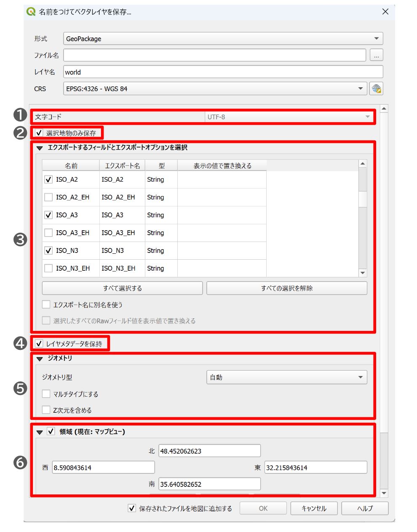Uncheck 選択地物のみ保存 checkbox

tap(39, 133)
